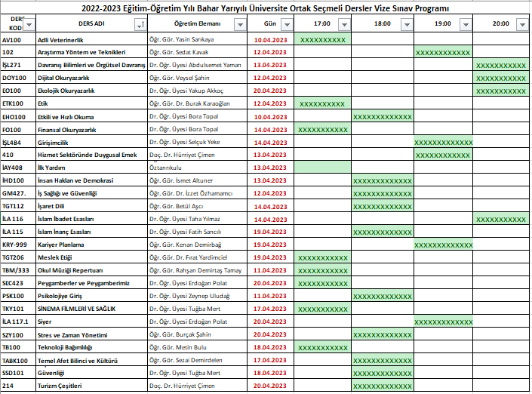
Task: Click 'Öğr. Gör. İsmet Altuner' cell
Action: tap(198, 180)
